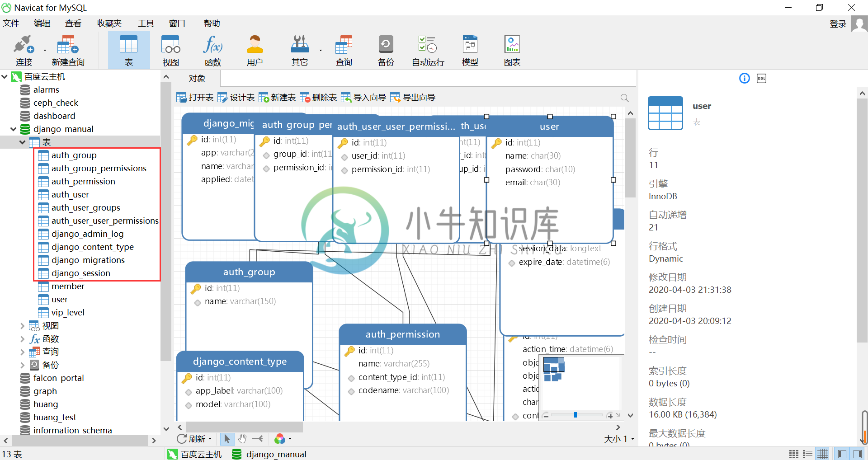Expand the 视图 views node

[22, 326]
